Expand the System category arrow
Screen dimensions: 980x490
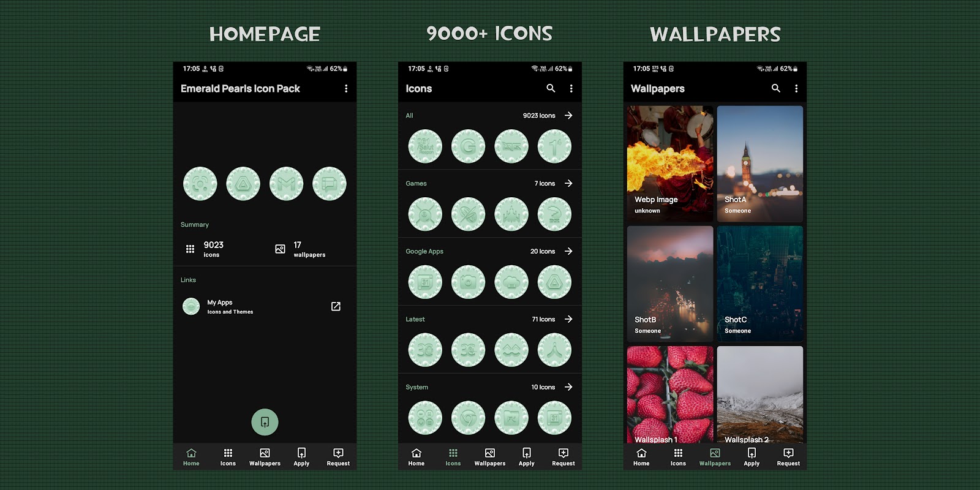click(568, 387)
